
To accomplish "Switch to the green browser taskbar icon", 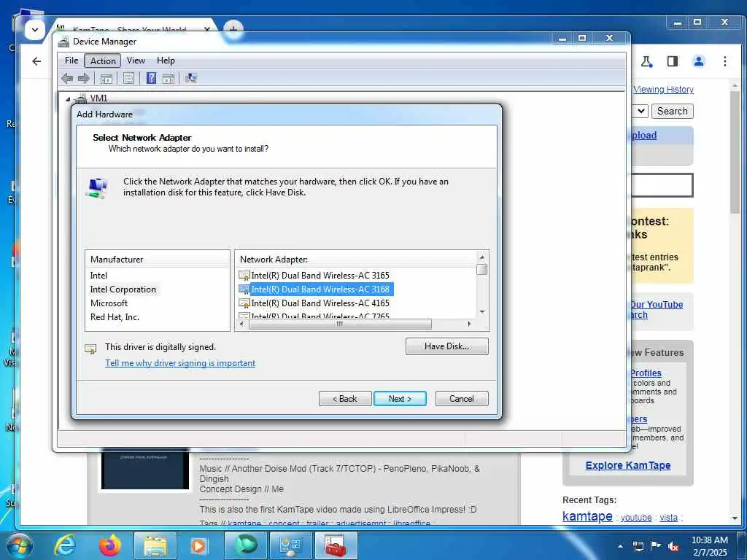I will coord(245,545).
